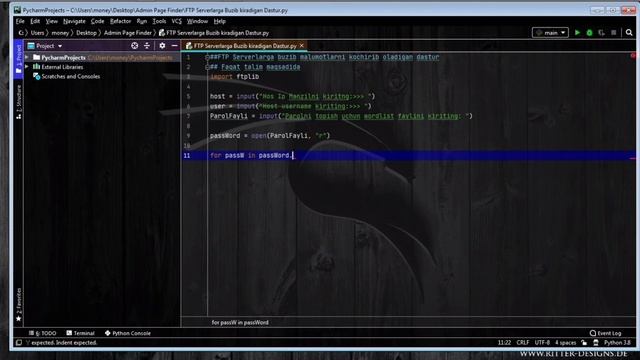The width and height of the screenshot is (640, 360).
Task: Change UTF-8 file encoding in status bar
Action: (x=542, y=342)
